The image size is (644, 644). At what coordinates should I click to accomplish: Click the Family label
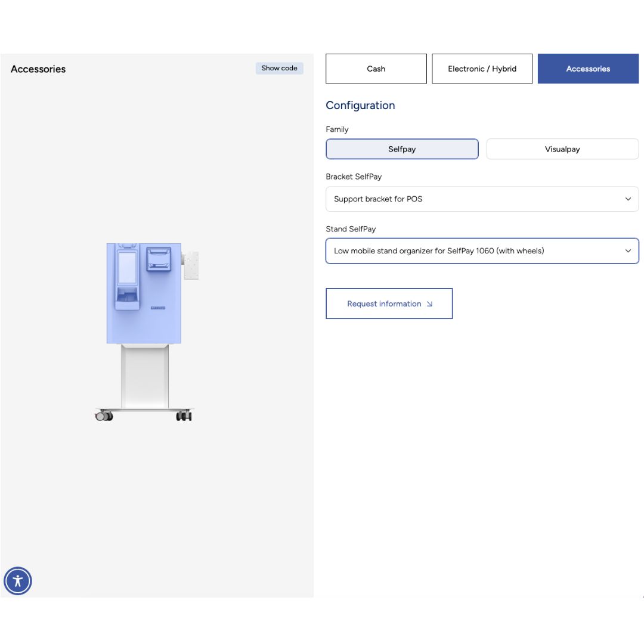[337, 129]
